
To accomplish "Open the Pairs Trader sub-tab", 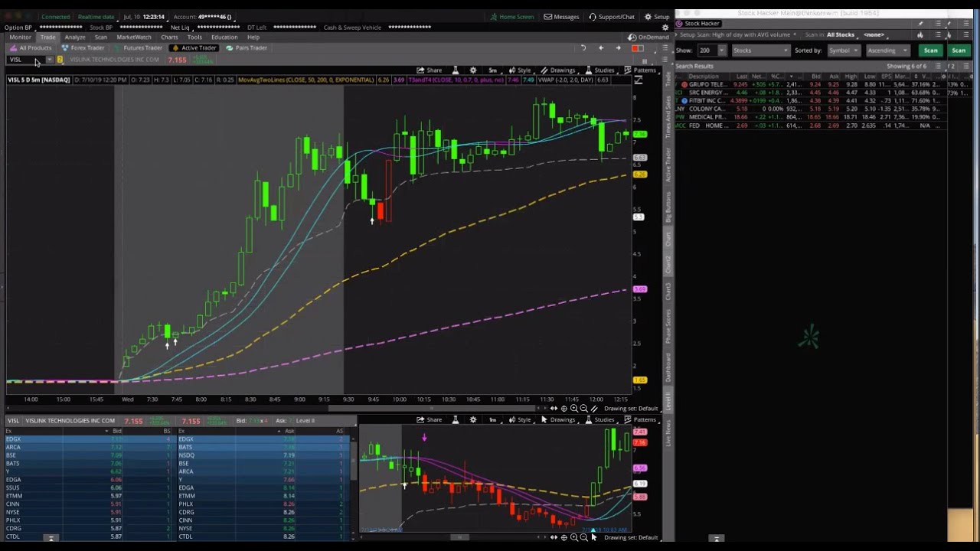I will [x=247, y=47].
